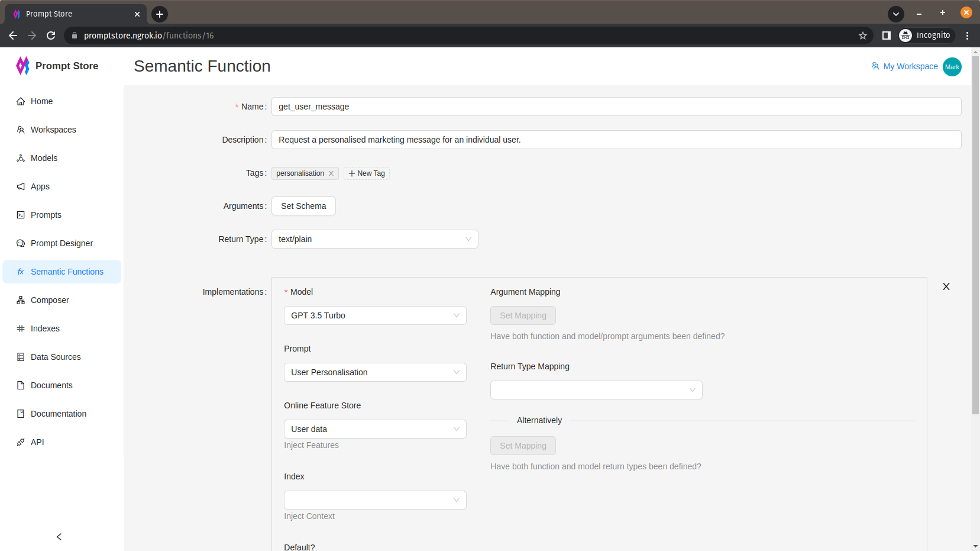Viewport: 980px width, 551px height.
Task: Toggle the browser side panel icon
Action: click(886, 36)
